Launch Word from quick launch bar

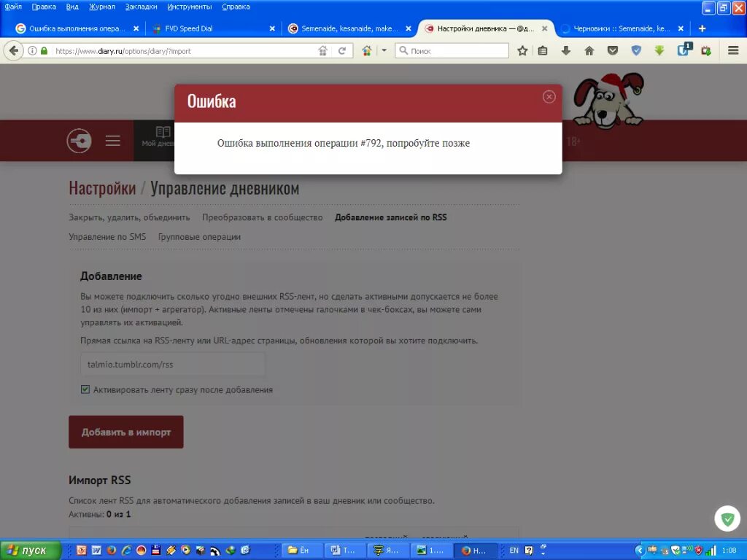coord(96,551)
